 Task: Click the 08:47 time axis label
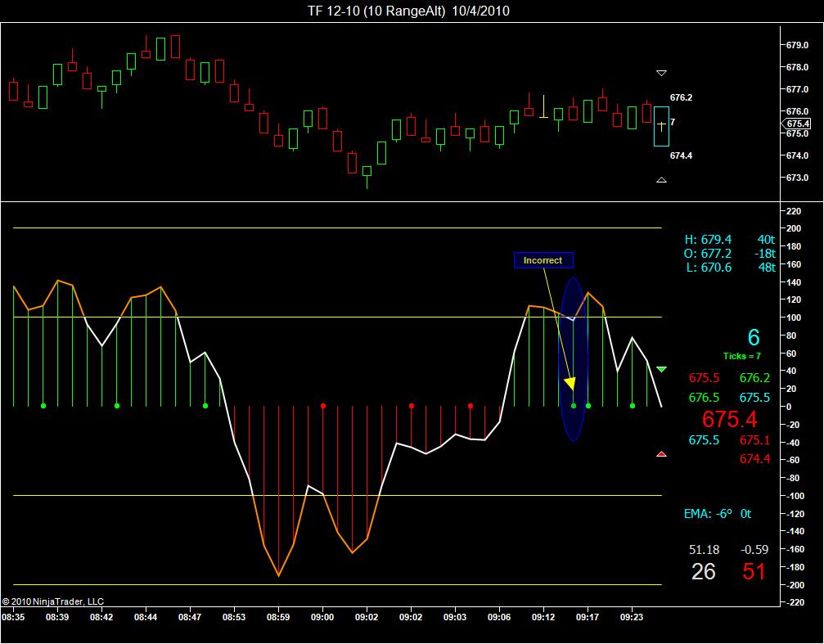pos(190,617)
